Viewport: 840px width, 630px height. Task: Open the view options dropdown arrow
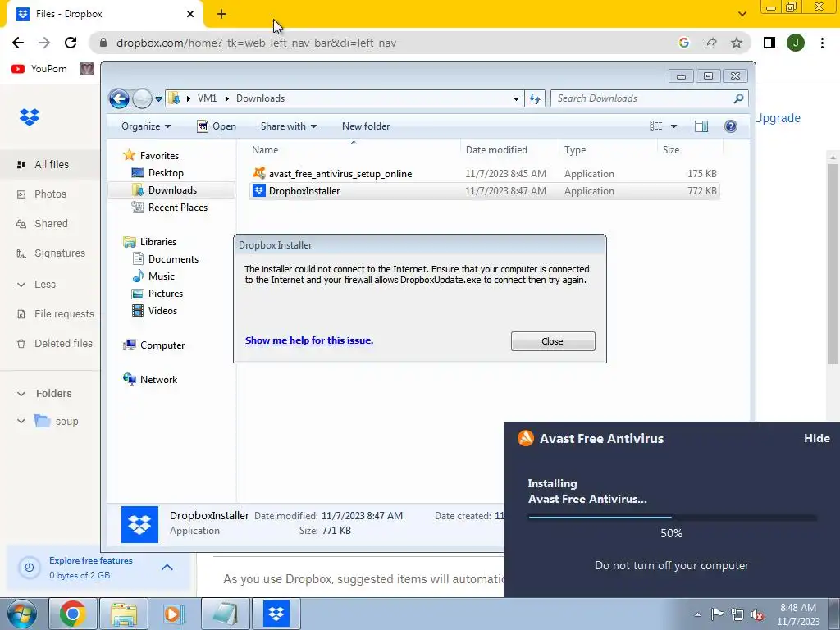pyautogui.click(x=674, y=126)
